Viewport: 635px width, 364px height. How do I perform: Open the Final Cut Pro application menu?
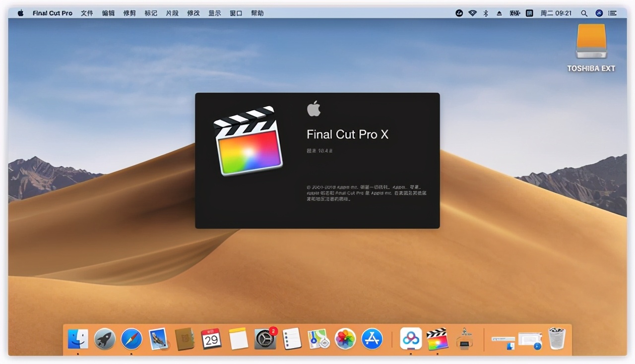click(x=53, y=13)
